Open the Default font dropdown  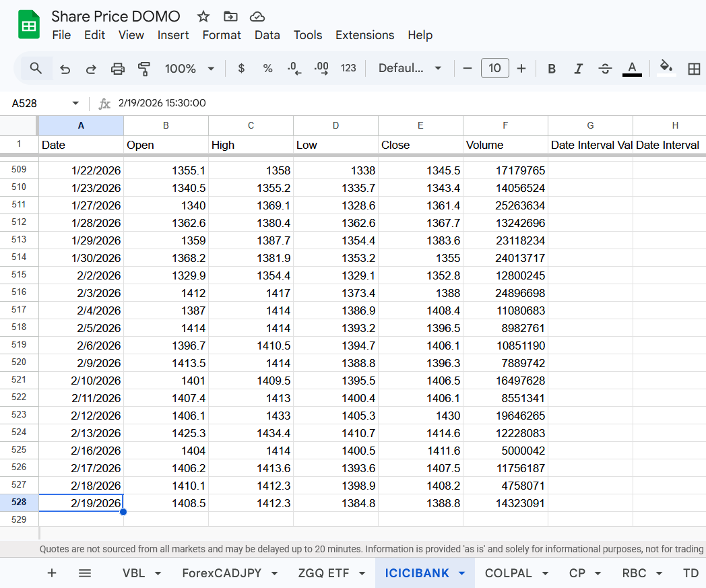410,69
